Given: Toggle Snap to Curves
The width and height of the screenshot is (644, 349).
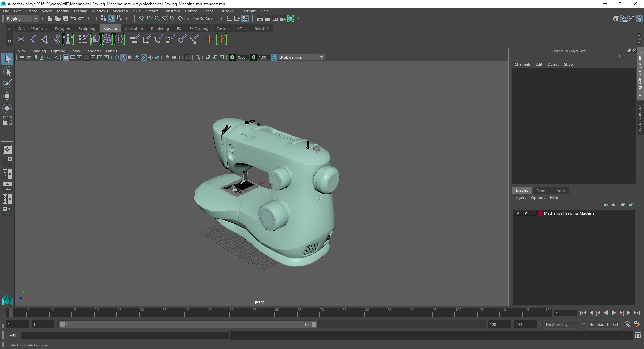Looking at the screenshot, I should tap(150, 19).
